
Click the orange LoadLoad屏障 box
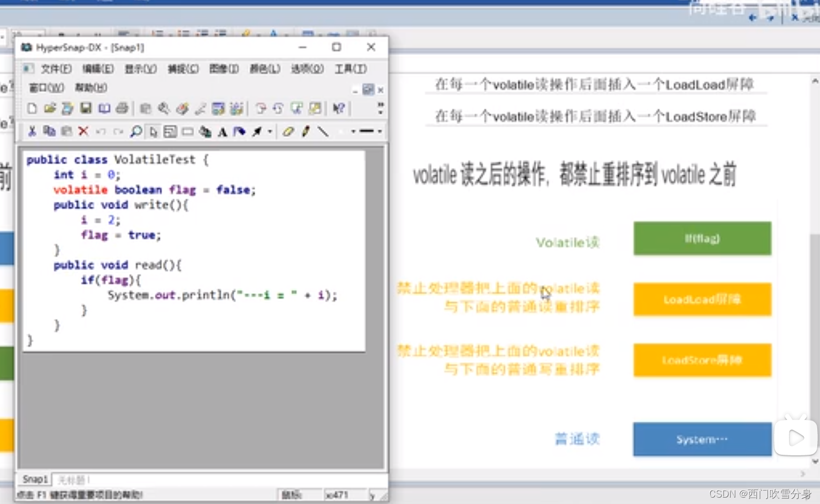pos(702,299)
